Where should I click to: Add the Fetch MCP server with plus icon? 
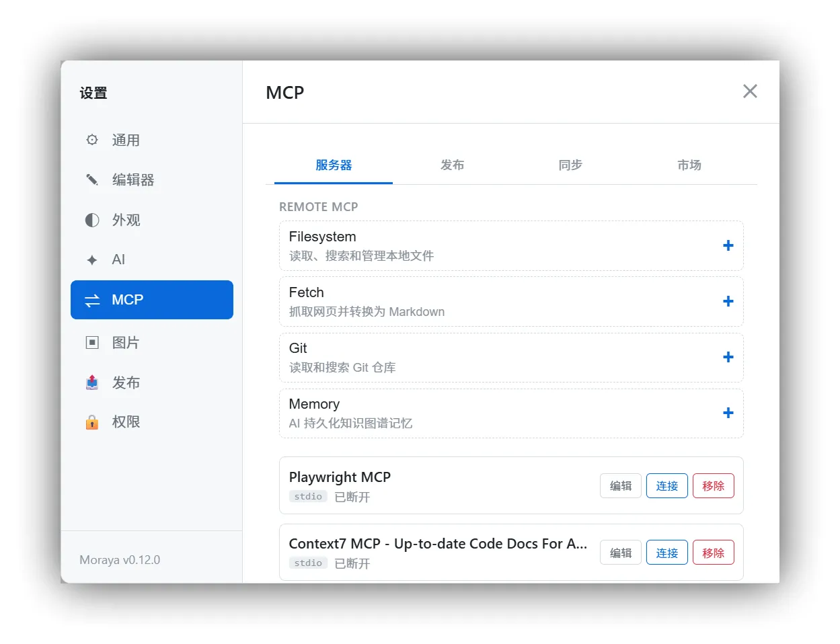coord(728,301)
